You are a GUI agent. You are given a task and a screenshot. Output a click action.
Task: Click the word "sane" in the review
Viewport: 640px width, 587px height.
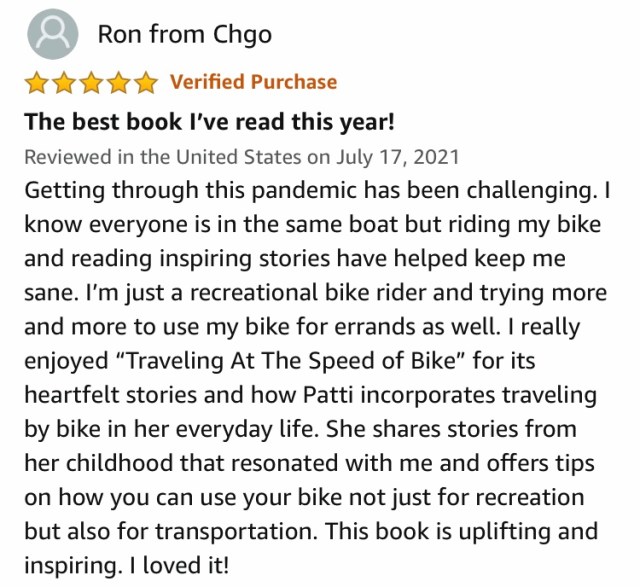point(50,292)
